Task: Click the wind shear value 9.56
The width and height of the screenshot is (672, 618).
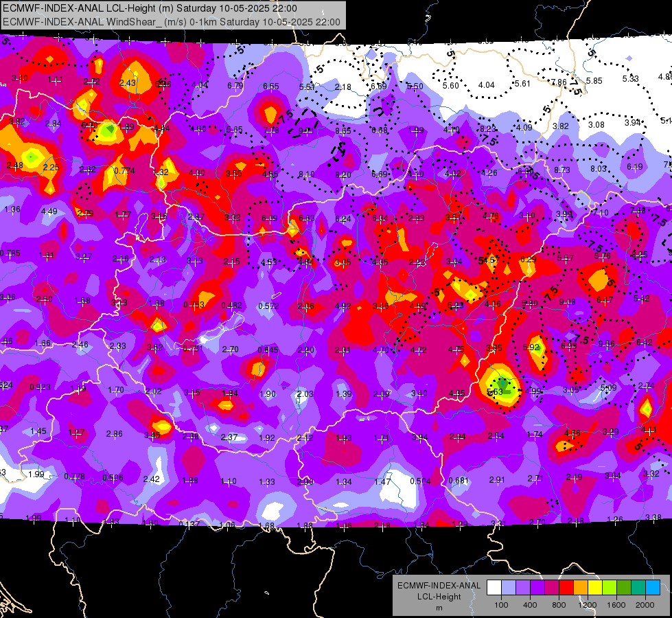Action: [x=606, y=343]
